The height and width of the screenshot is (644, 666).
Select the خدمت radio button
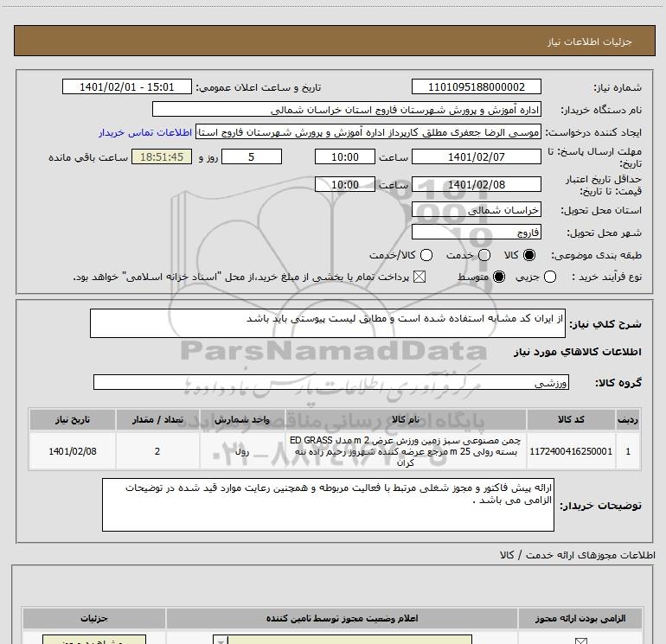[484, 255]
